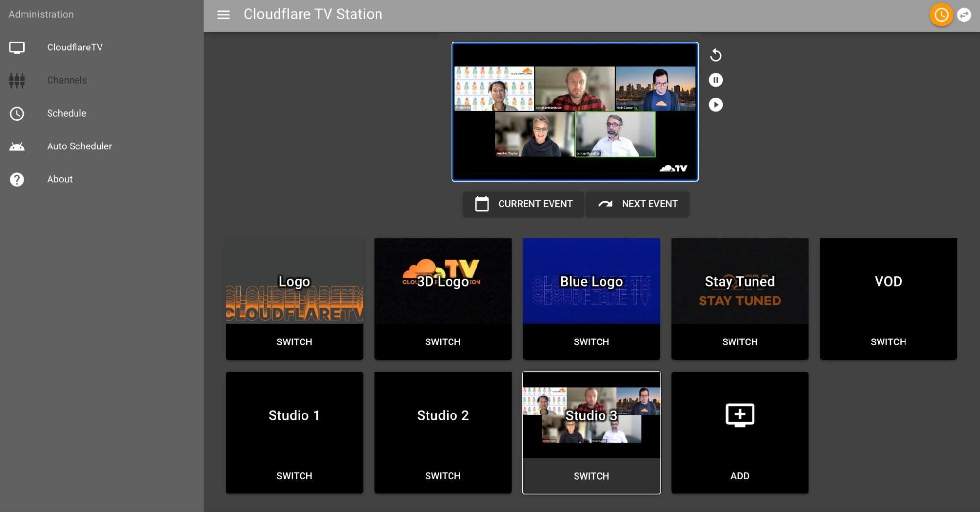Screen dimensions: 980x512
Task: Switch output to VOD
Action: pyautogui.click(x=888, y=342)
